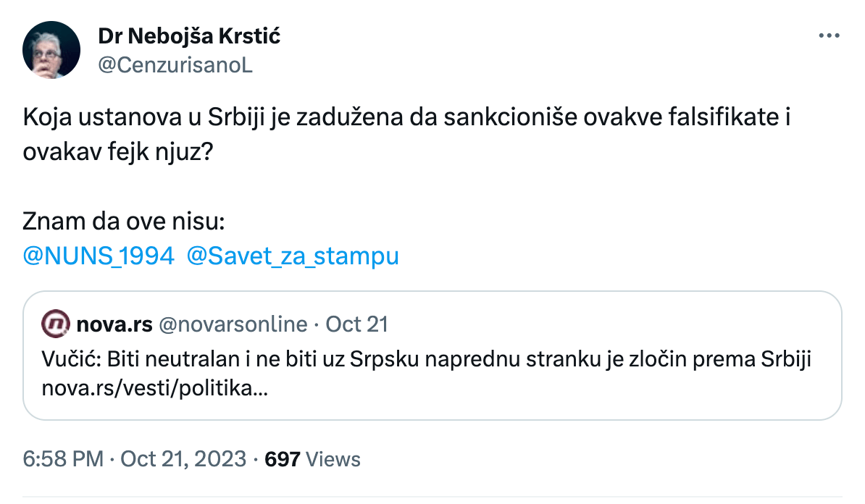Open the Dr Nebojša Krstić display name

[x=188, y=35]
